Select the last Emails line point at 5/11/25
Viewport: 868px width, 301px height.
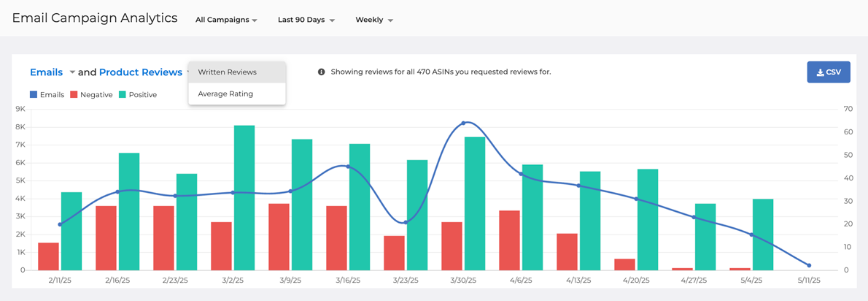pyautogui.click(x=809, y=265)
